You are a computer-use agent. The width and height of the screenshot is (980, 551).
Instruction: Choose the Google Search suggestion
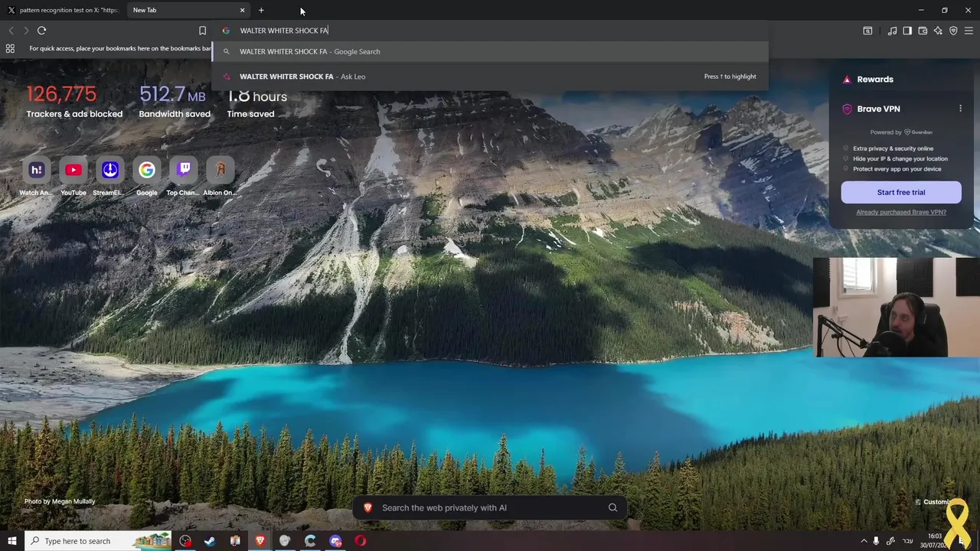pyautogui.click(x=490, y=51)
